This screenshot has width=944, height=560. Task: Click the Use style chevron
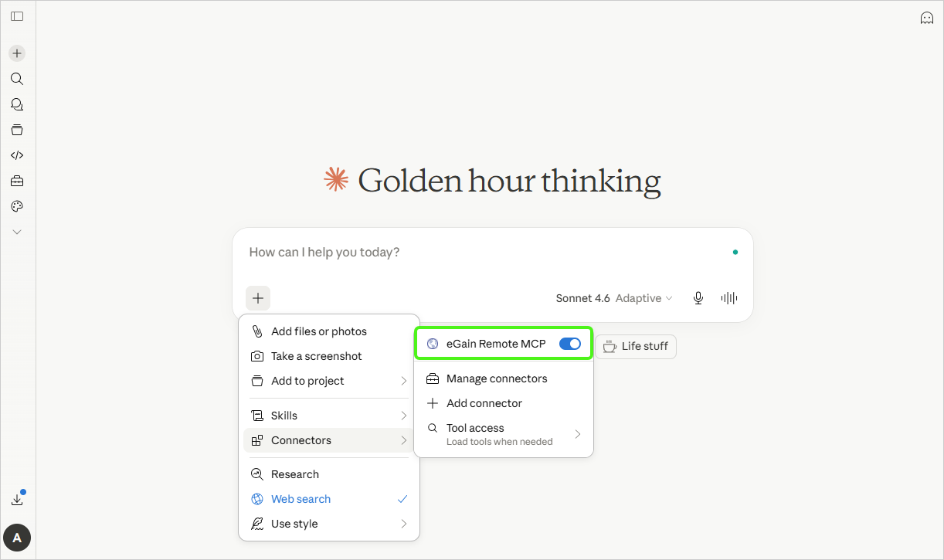403,524
